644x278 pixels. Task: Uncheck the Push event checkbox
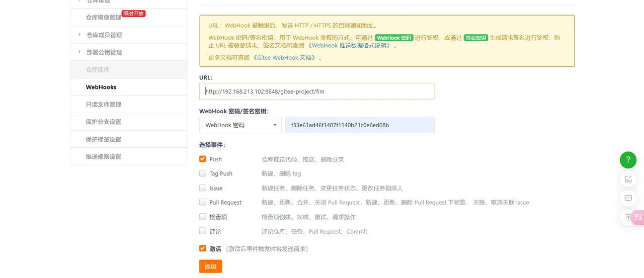pos(203,159)
